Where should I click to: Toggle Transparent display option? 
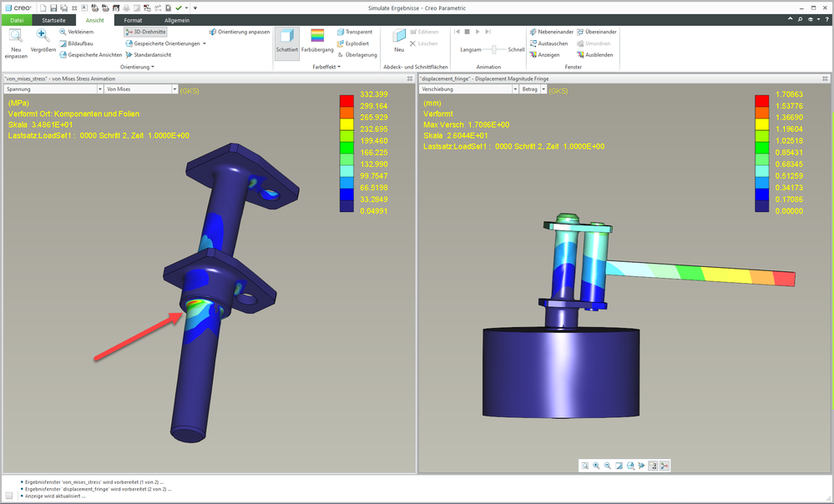[x=341, y=32]
